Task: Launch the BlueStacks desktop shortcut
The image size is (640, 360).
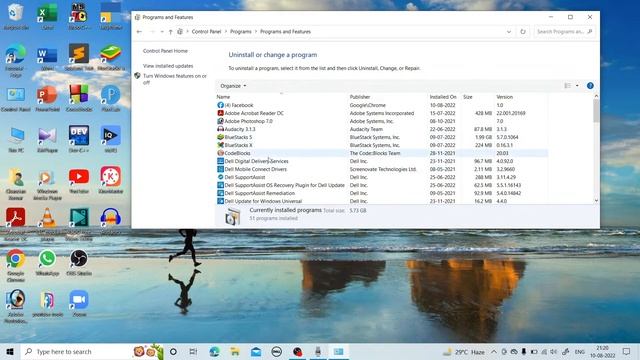Action: click(x=111, y=57)
